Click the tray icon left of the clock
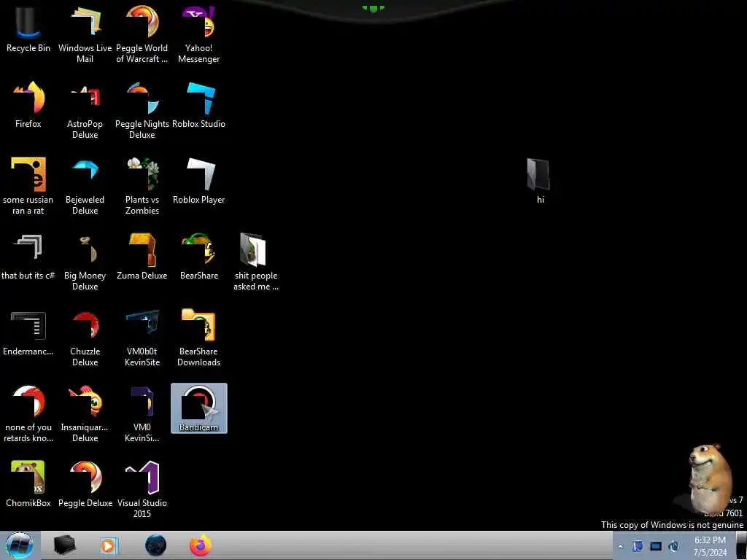The image size is (747, 560). pyautogui.click(x=673, y=546)
